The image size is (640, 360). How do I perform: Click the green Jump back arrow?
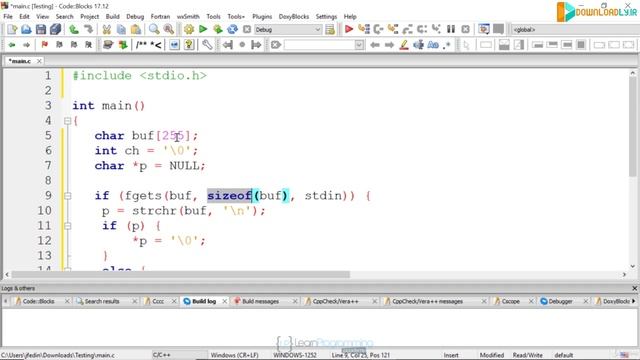pyautogui.click(x=12, y=45)
